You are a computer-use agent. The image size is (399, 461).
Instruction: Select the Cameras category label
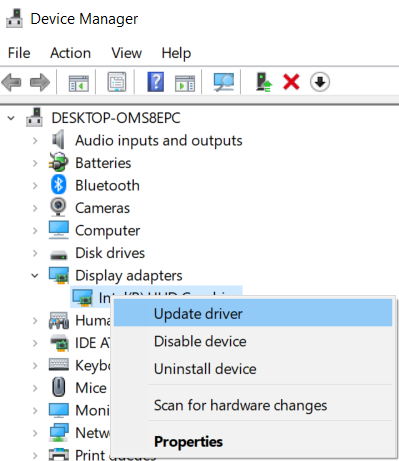click(102, 208)
